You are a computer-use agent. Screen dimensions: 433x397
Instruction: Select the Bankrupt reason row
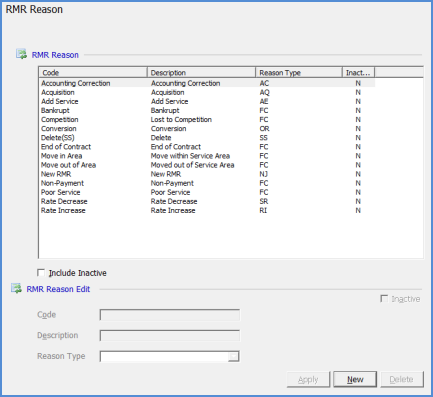(207, 111)
